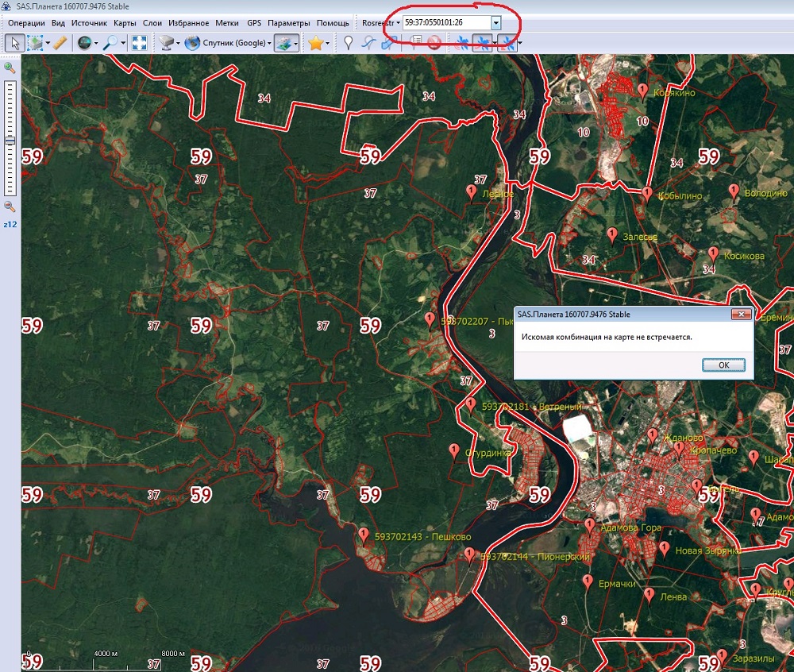This screenshot has height=672, width=794.
Task: Click the yellow star favorites icon
Action: tap(315, 43)
